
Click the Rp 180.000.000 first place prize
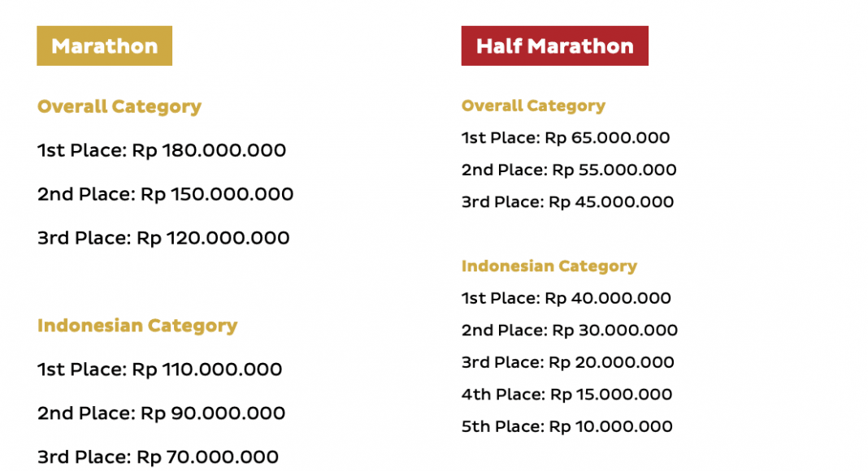tap(162, 150)
